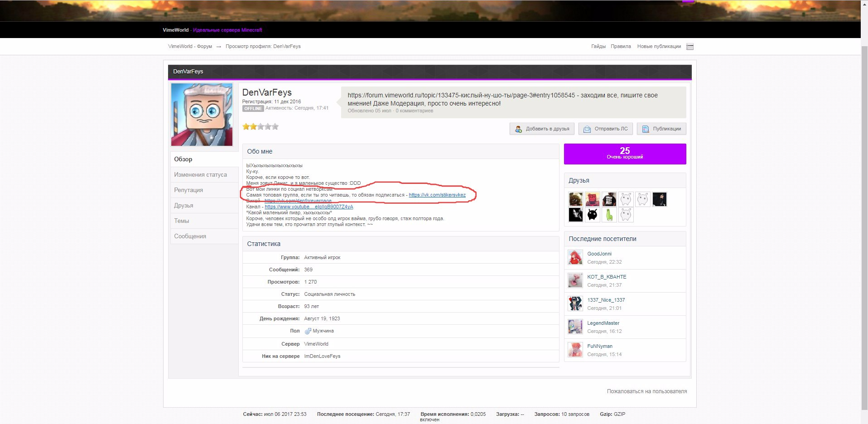Click the Добавить в друзья button
The height and width of the screenshot is (424, 868).
click(542, 129)
